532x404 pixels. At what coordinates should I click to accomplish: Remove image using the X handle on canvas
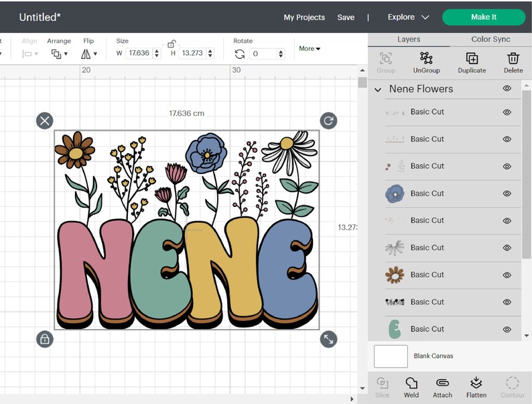tap(45, 121)
